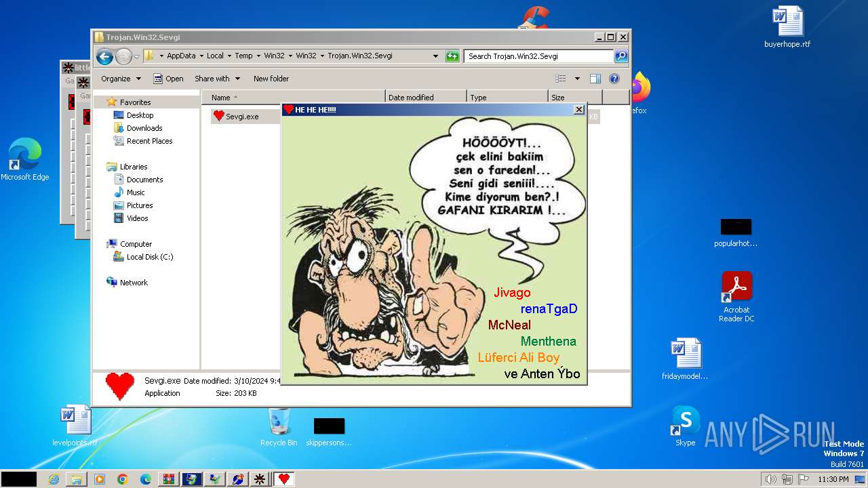868x488 pixels.
Task: Select Downloads under Favorites
Action: 144,128
